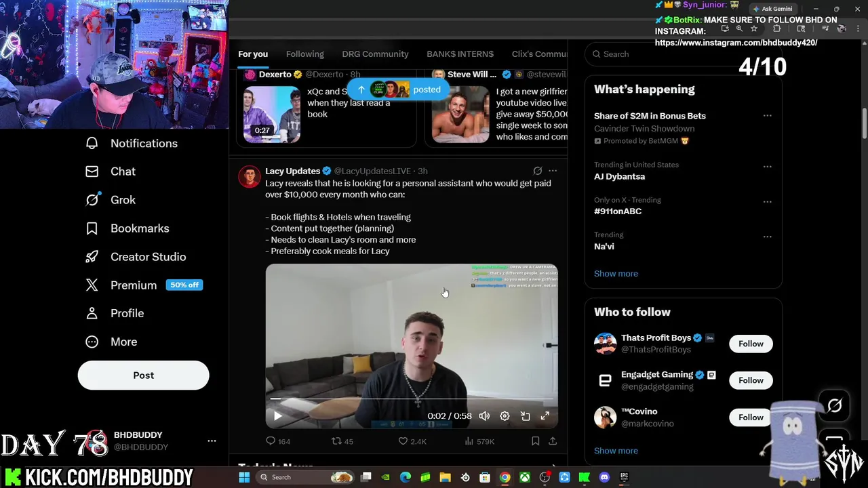This screenshot has height=488, width=868.
Task: Open the More menu in sidebar
Action: click(111, 342)
